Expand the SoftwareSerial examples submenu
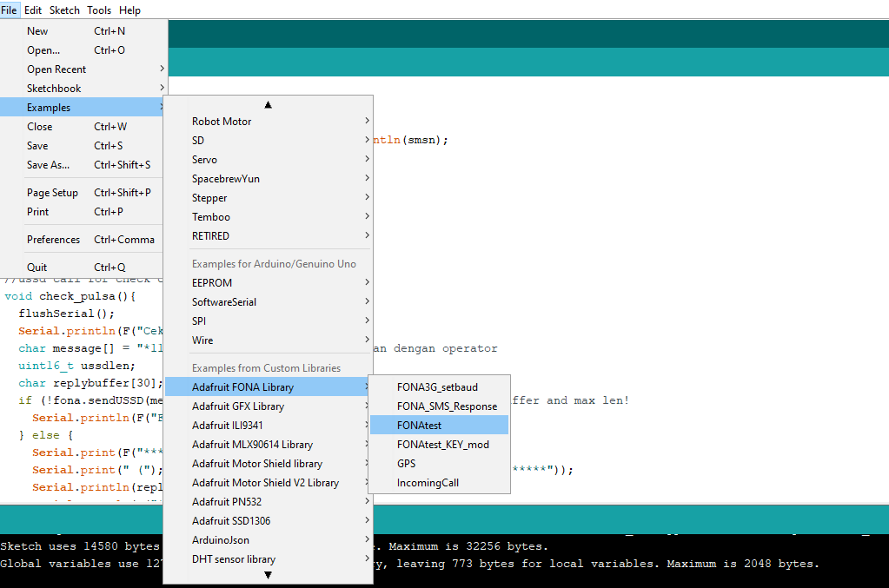The height and width of the screenshot is (588, 889). 224,301
